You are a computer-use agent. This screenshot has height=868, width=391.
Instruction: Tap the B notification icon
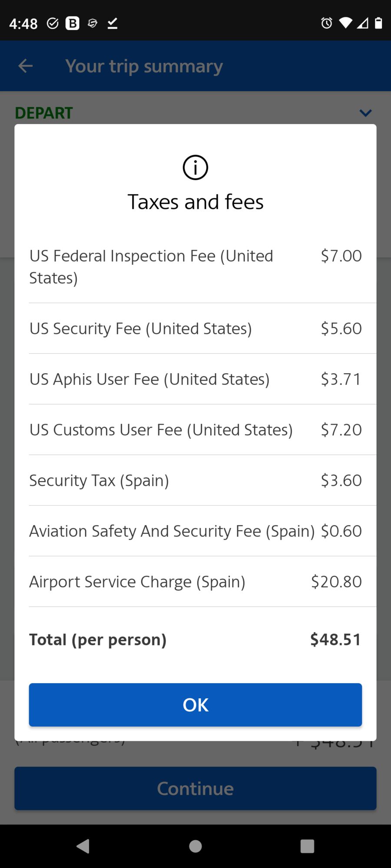[x=73, y=23]
